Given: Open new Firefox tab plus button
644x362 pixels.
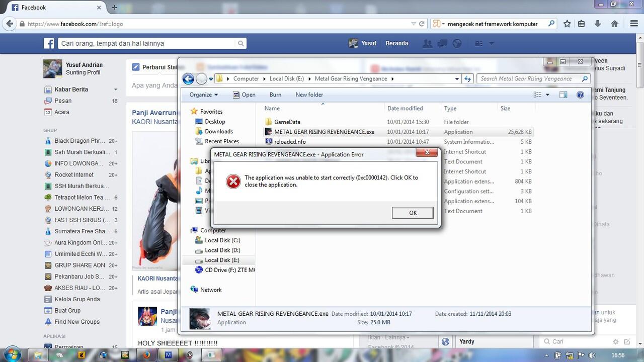Looking at the screenshot, I should (x=114, y=8).
